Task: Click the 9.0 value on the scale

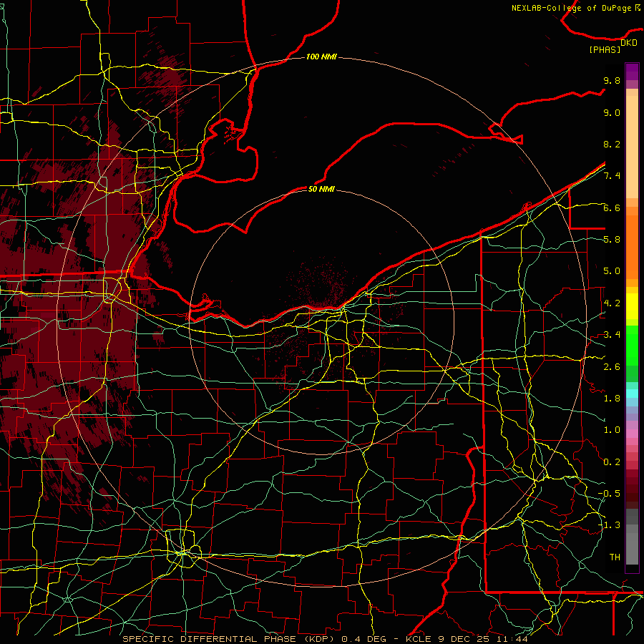Action: pyautogui.click(x=612, y=112)
